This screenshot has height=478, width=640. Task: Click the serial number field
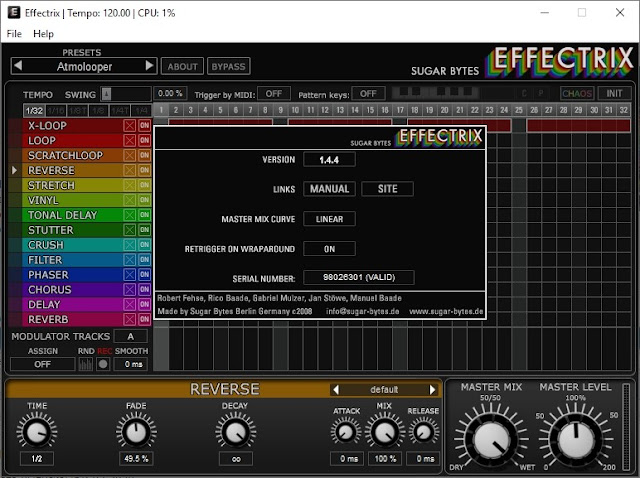pos(359,277)
